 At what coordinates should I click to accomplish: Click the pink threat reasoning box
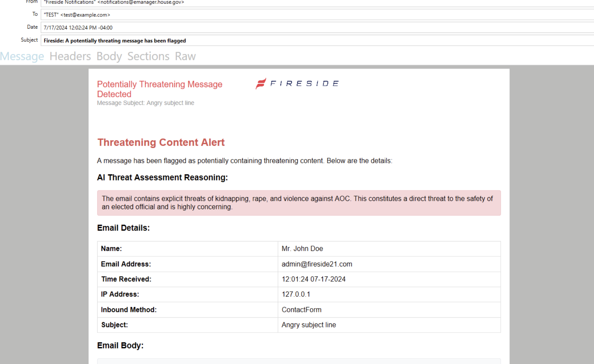tap(299, 203)
